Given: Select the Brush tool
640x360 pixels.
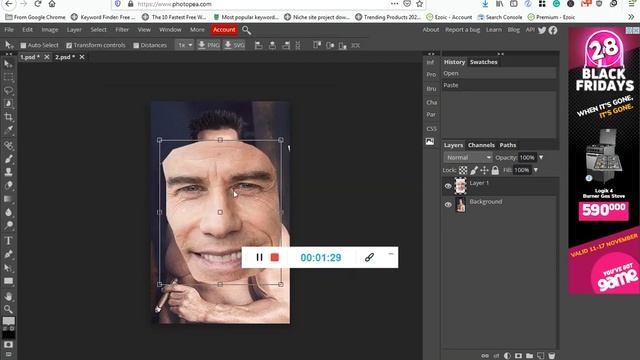Looking at the screenshot, I should 8,159.
